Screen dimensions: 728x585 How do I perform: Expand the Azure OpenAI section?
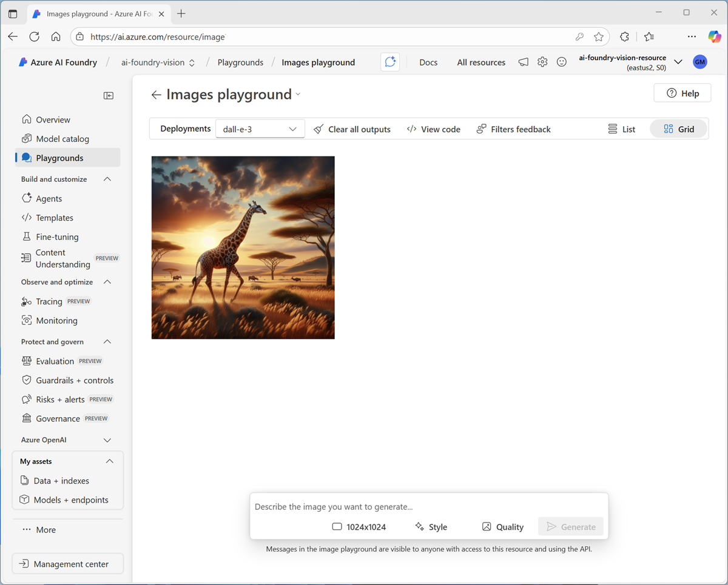(107, 440)
